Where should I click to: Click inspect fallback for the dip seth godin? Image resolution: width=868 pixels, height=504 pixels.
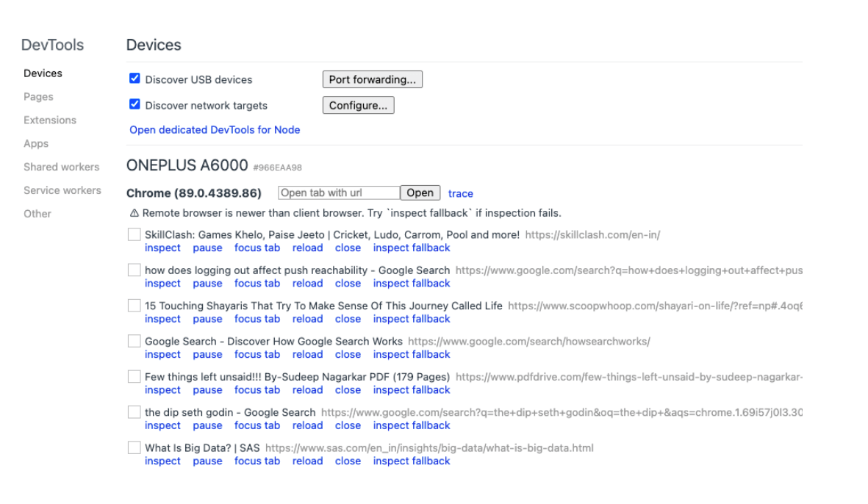point(412,425)
